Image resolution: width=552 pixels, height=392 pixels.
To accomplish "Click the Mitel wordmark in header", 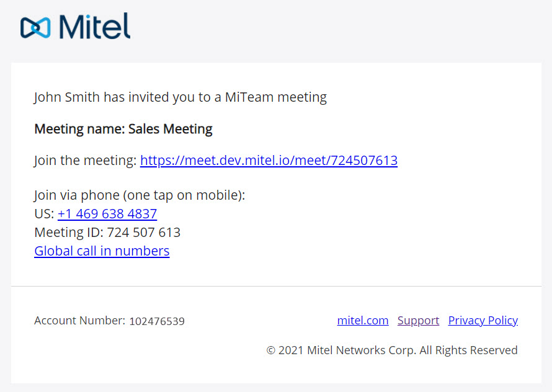I will 95,26.
